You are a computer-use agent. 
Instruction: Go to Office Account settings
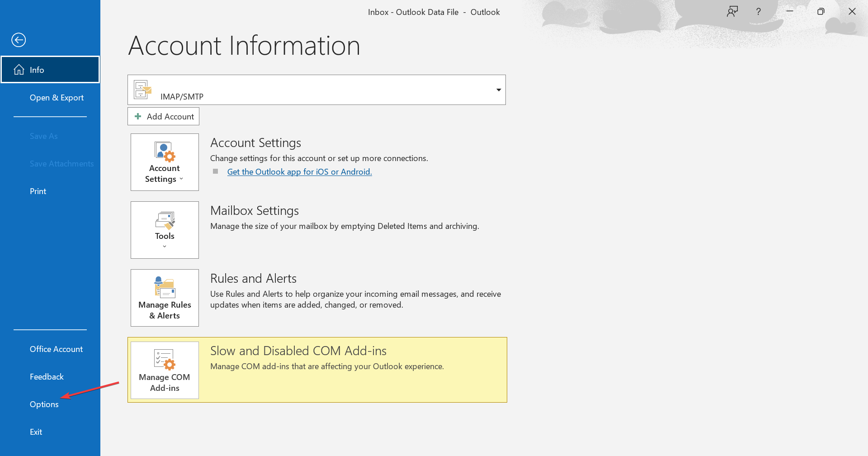coord(56,349)
